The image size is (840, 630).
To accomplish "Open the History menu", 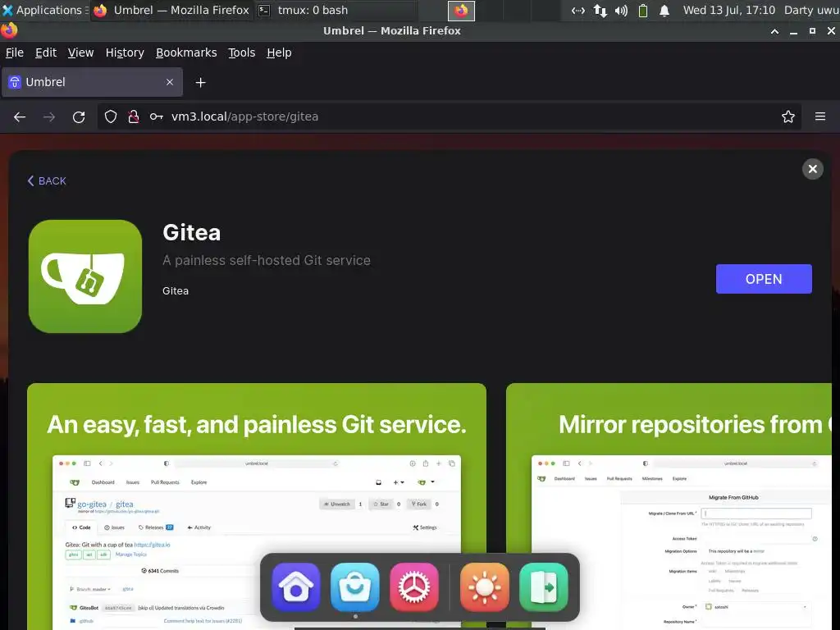I will [125, 52].
